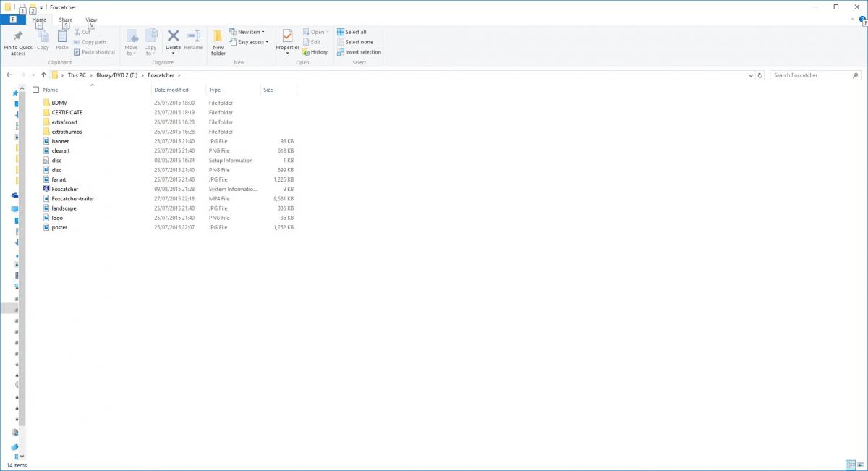
Task: Click the Copy button in the ribbon
Action: tap(43, 41)
